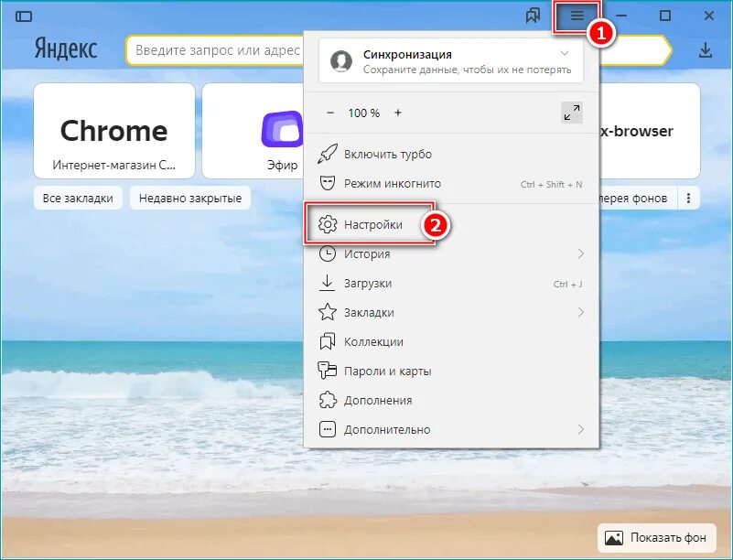Decrease zoom with the minus button

point(330,113)
